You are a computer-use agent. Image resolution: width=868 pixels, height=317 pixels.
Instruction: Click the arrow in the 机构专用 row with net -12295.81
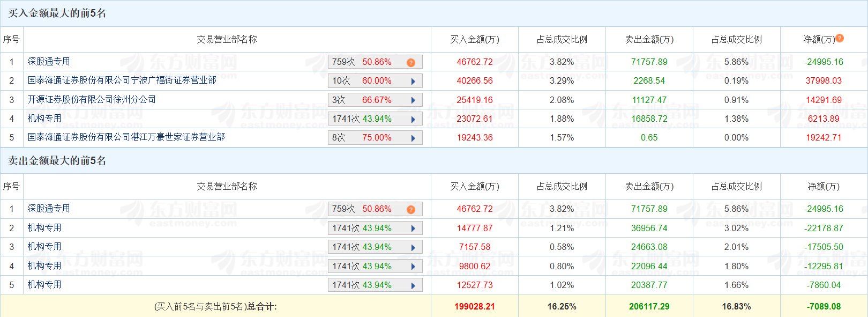pyautogui.click(x=413, y=267)
